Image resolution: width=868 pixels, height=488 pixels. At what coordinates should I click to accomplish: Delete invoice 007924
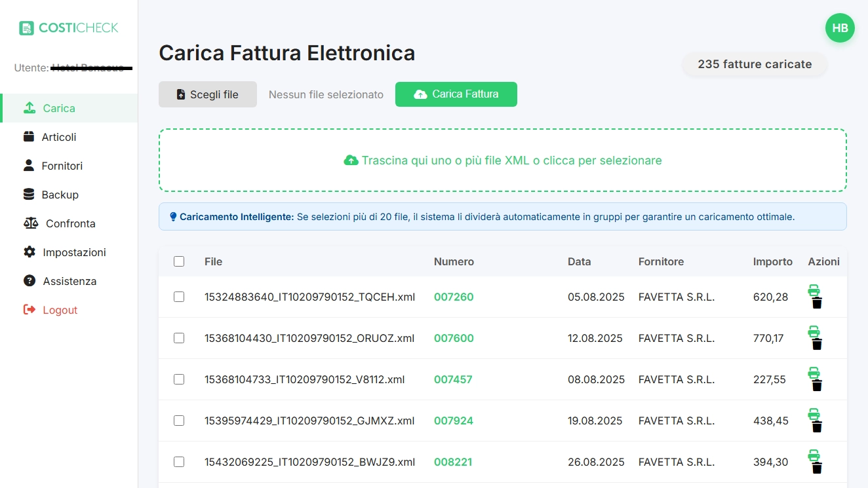pos(817,426)
